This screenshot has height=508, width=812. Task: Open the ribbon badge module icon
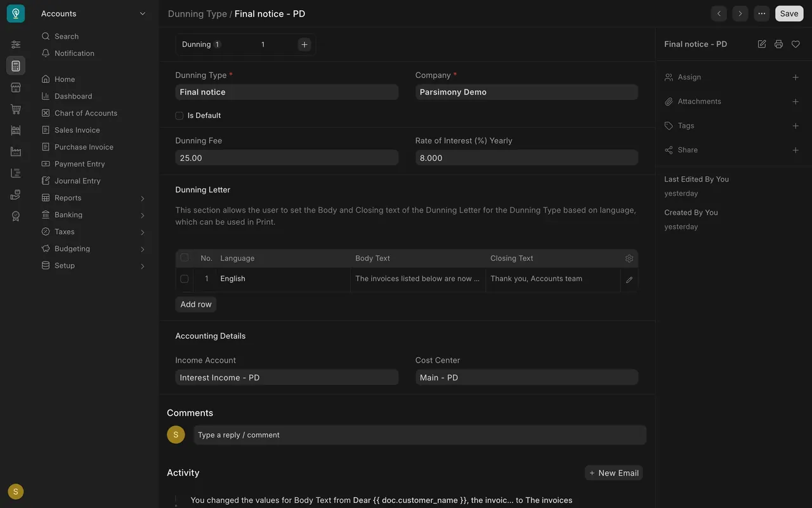pos(16,216)
